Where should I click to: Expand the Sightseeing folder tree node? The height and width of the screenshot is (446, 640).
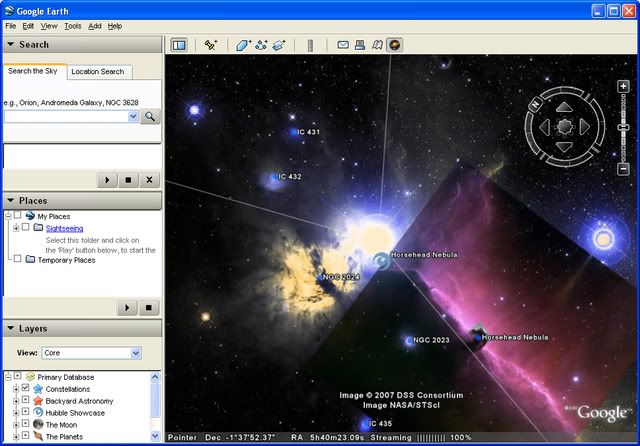point(16,228)
